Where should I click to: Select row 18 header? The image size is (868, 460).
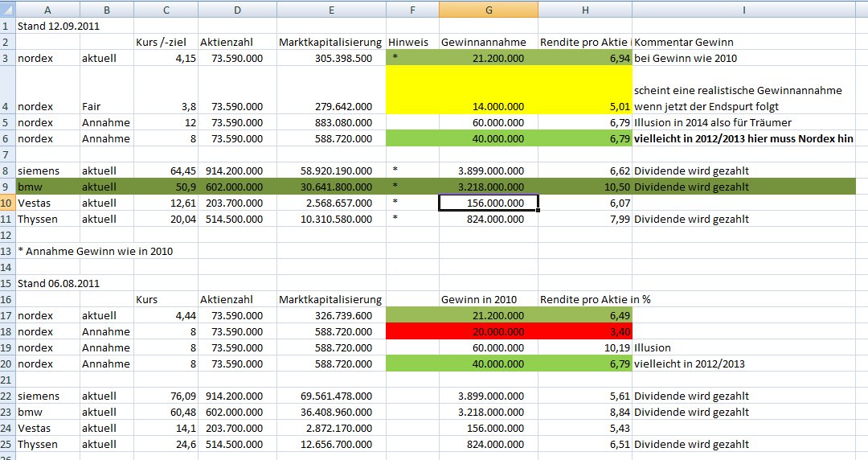click(7, 331)
